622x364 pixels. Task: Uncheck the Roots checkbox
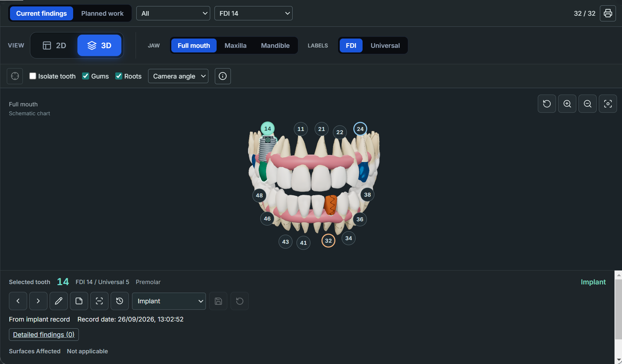click(x=119, y=76)
